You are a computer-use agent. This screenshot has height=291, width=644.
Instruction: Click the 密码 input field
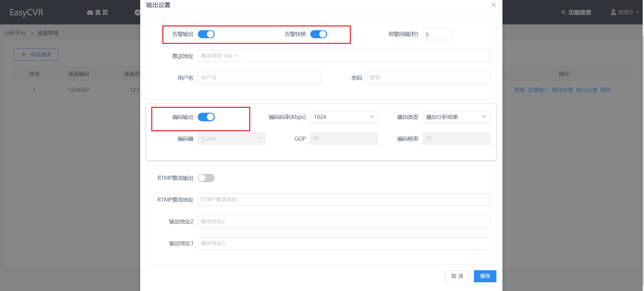tap(428, 78)
